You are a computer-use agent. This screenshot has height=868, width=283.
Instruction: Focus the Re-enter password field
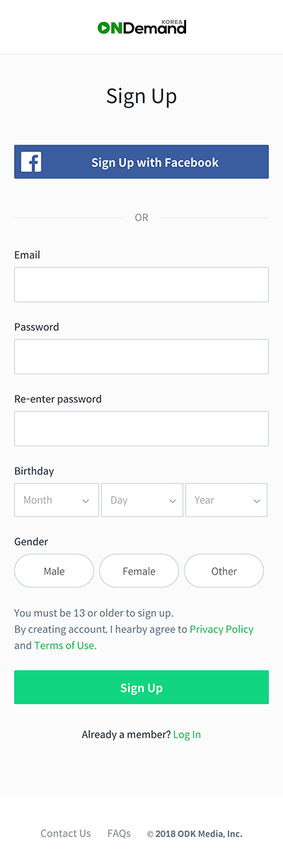pos(141,429)
